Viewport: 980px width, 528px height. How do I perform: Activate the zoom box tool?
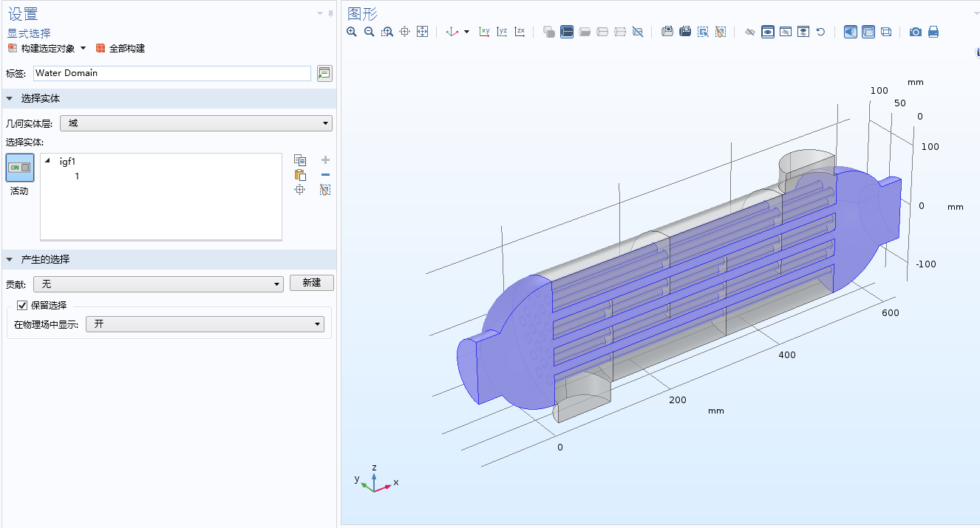click(x=387, y=32)
